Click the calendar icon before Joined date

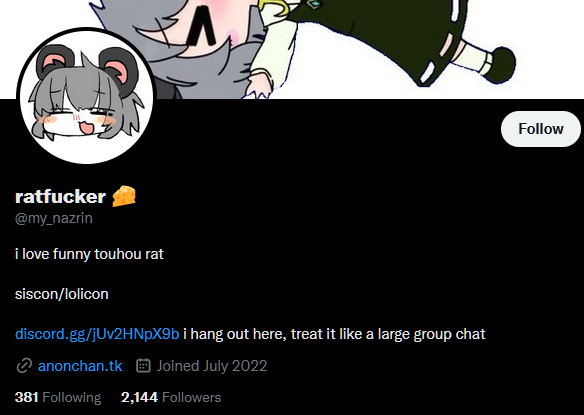point(143,365)
